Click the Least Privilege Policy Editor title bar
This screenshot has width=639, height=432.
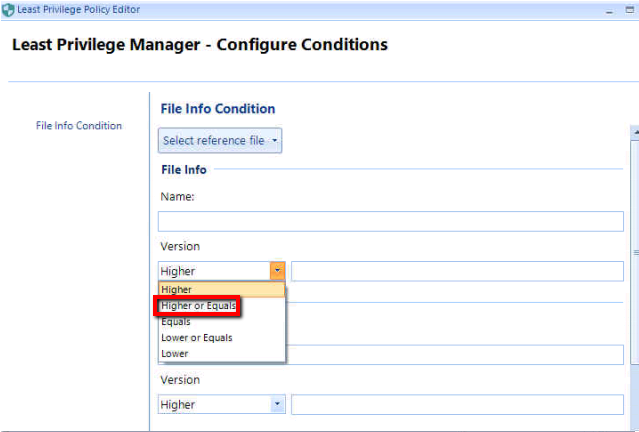tap(300, 9)
